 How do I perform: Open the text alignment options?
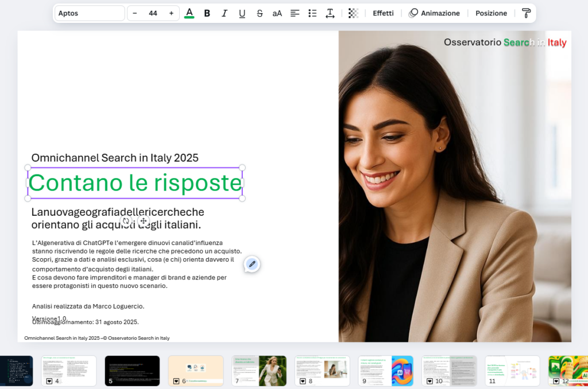(295, 13)
